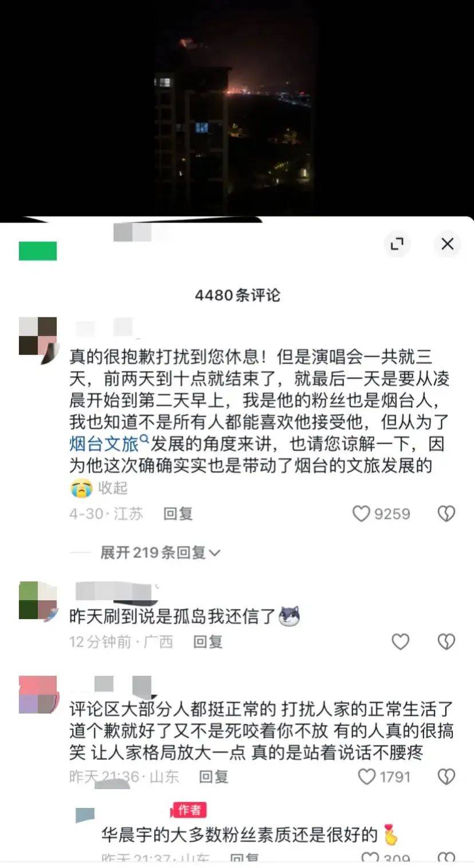Like the Shandong comment with 1791 likes
The image size is (474, 868).
367,776
